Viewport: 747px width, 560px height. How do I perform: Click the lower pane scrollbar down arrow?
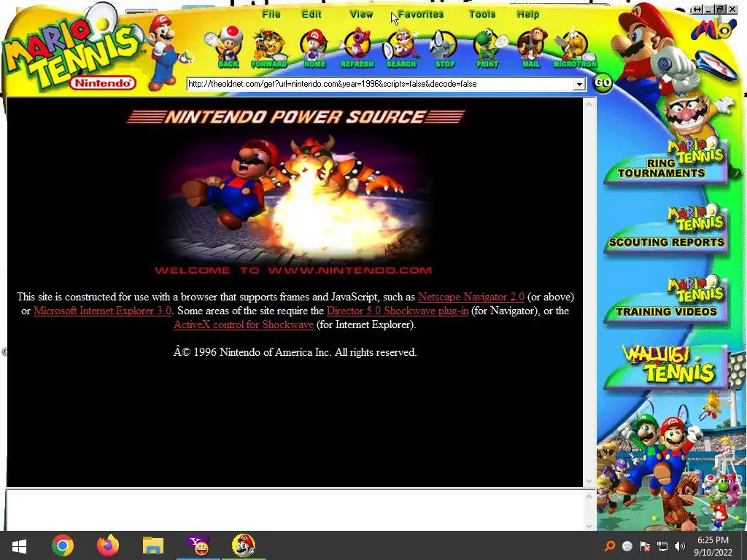pos(589,525)
